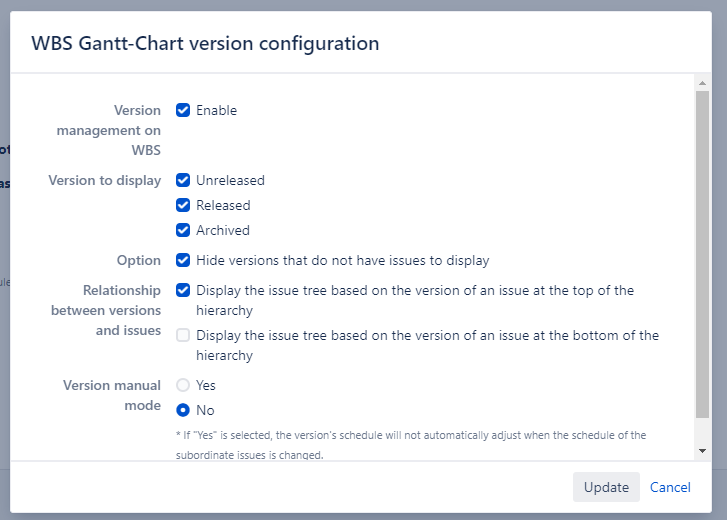Click the 'Version manual mode' field label

click(x=112, y=395)
